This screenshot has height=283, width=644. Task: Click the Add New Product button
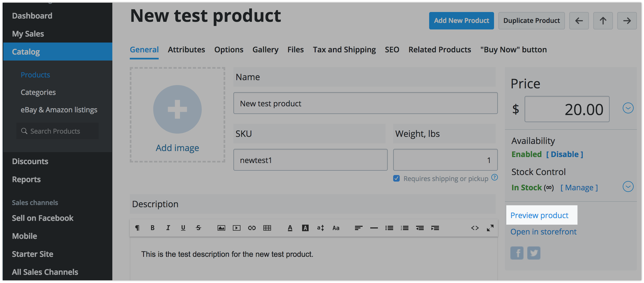point(461,21)
